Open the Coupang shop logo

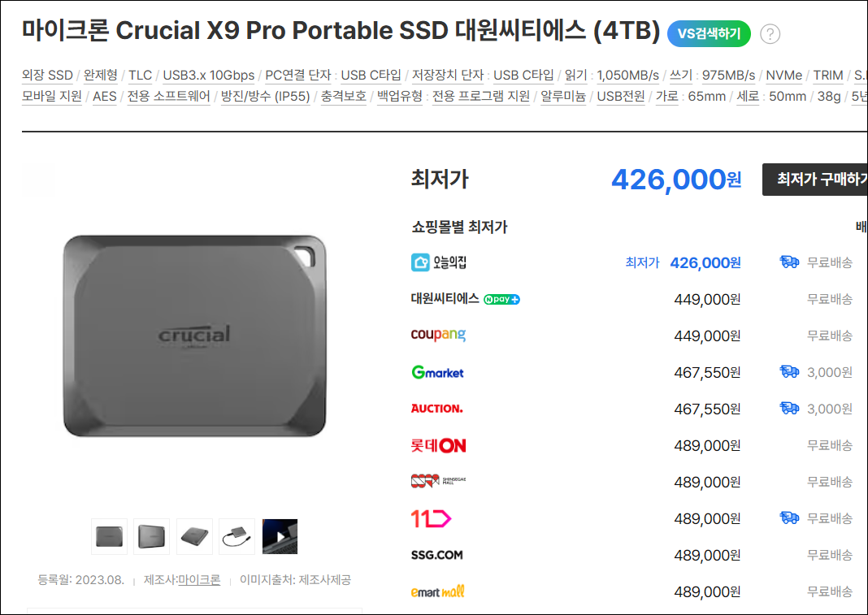coord(438,335)
